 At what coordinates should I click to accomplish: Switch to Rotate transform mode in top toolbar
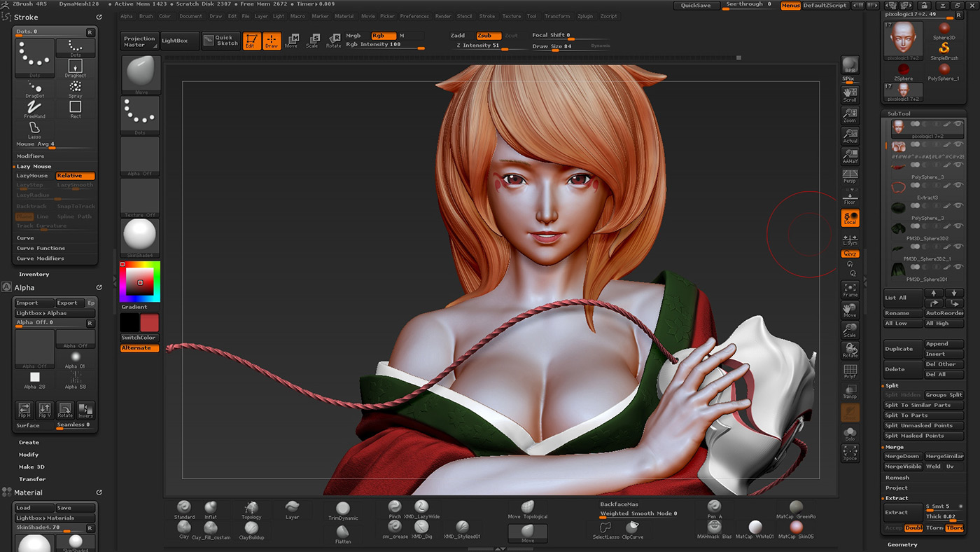(x=334, y=41)
